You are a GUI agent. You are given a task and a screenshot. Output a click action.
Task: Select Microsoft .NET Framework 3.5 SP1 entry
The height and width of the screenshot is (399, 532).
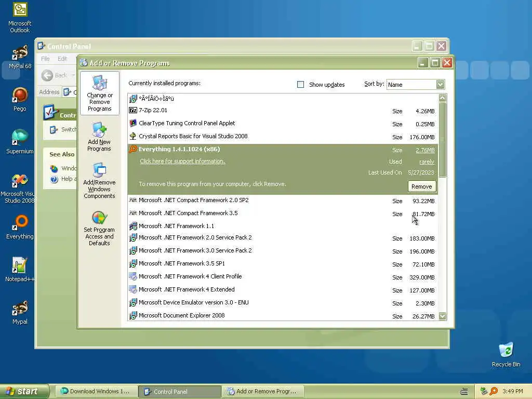tap(282, 263)
